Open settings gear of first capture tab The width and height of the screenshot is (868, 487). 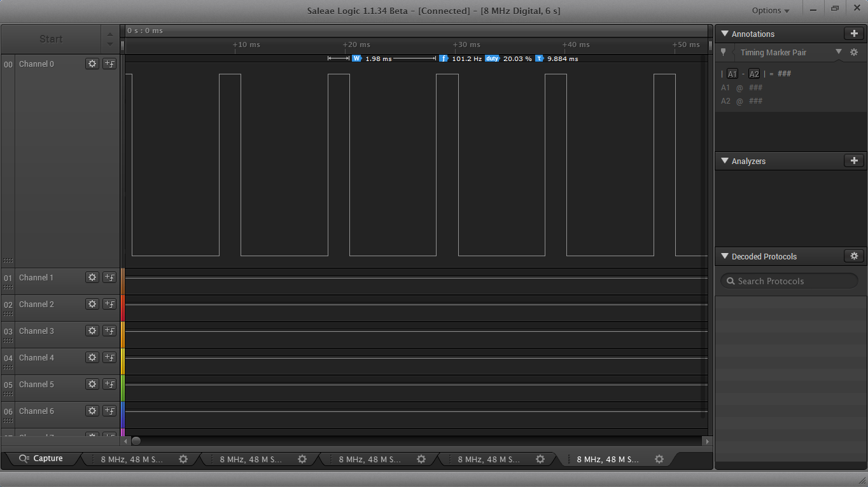183,459
